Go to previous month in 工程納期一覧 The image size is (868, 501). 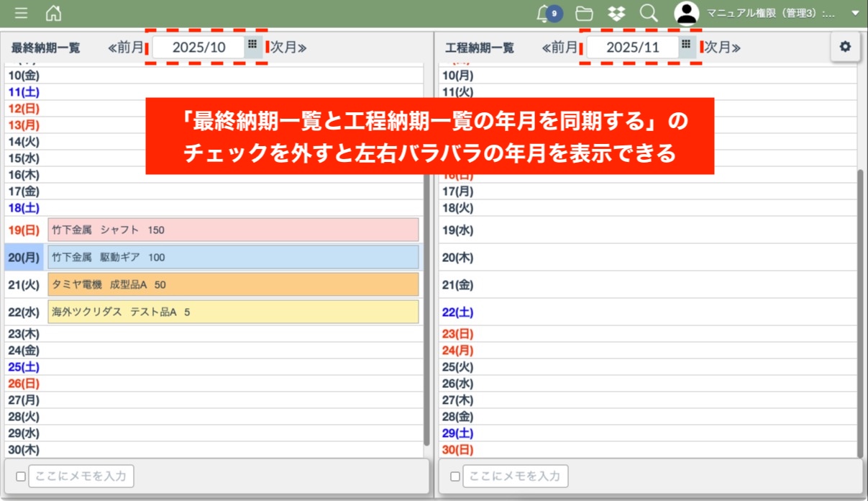tap(560, 48)
